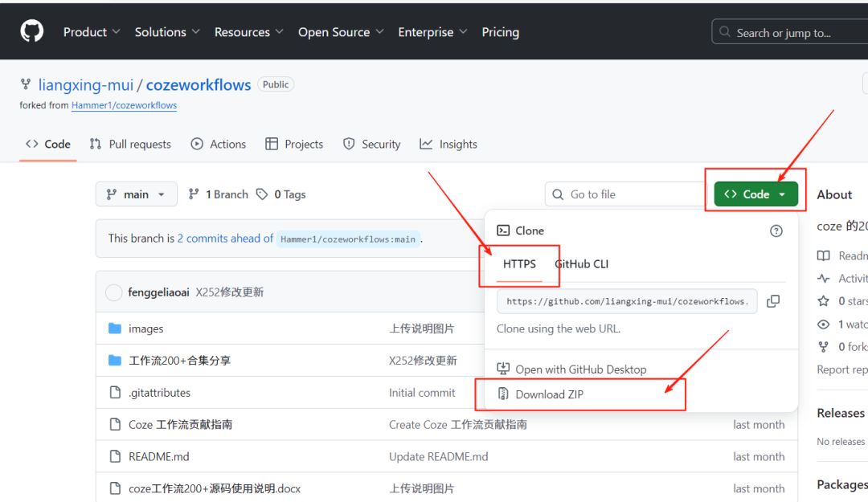View the 0 Tags list
The height and width of the screenshot is (502, 868).
(281, 194)
